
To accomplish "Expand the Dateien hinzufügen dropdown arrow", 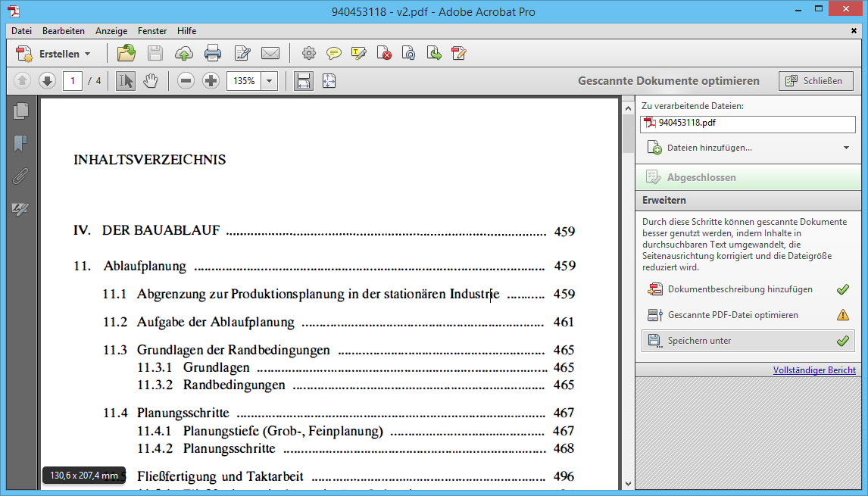I will [x=846, y=148].
